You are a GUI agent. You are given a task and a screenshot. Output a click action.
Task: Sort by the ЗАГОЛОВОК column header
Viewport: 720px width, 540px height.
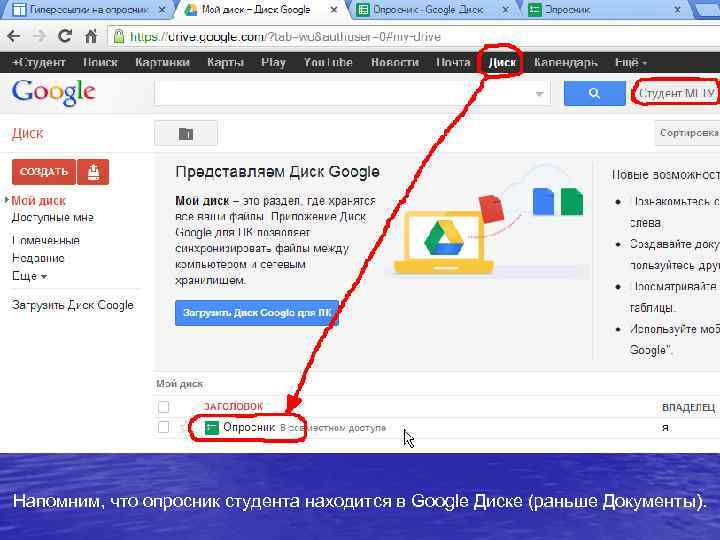pyautogui.click(x=233, y=406)
